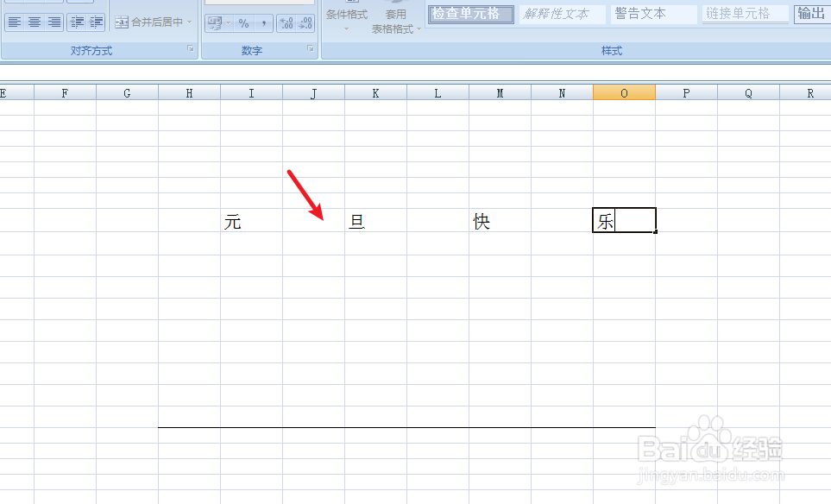Open the accounting number format dropdown
This screenshot has width=831, height=504.
tap(228, 23)
